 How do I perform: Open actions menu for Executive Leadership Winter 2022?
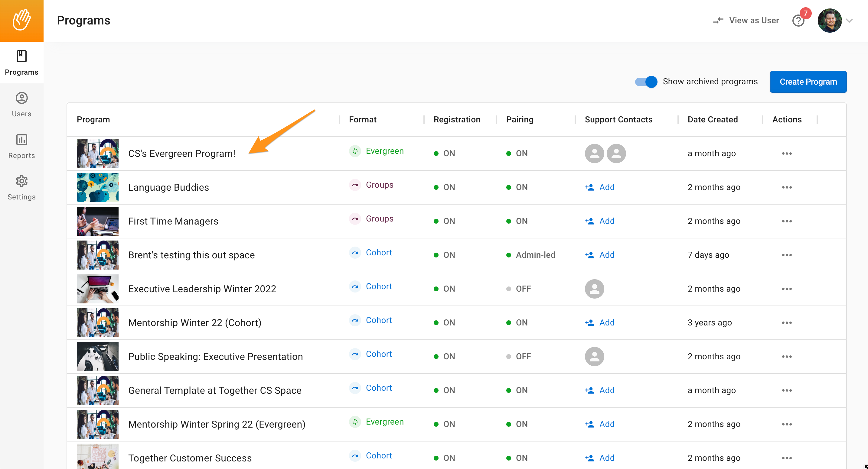tap(786, 289)
